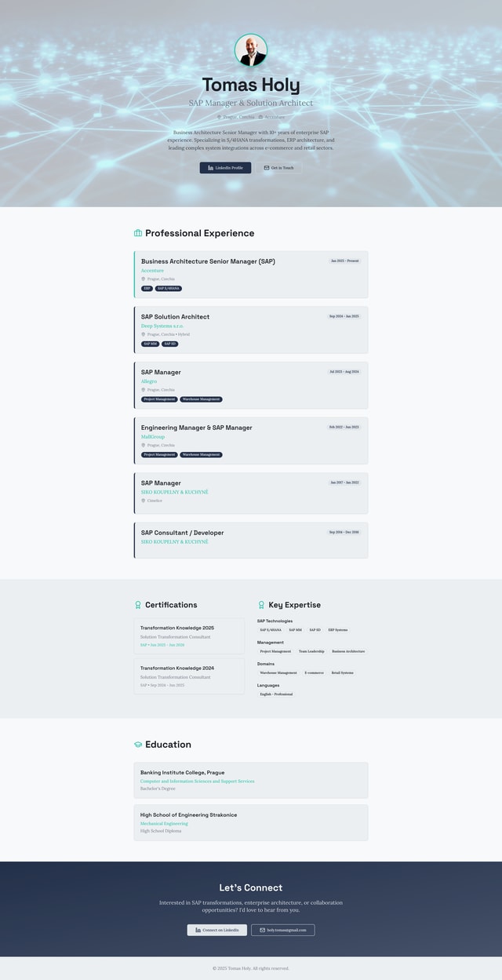Select the Team Leadership expertise tag

point(311,651)
